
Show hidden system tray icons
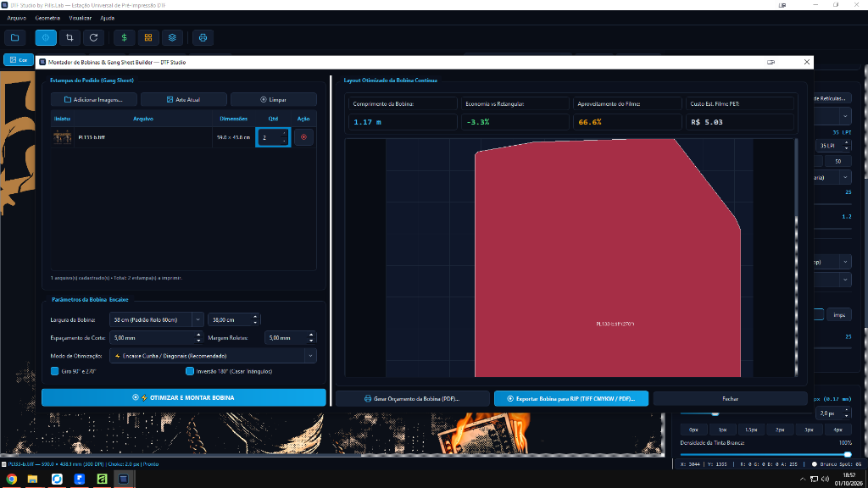[802, 480]
